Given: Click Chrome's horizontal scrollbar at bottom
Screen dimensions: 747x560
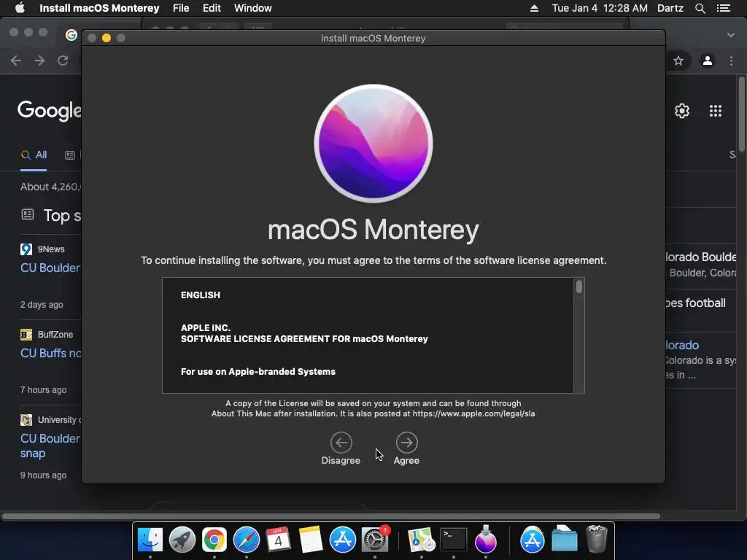Looking at the screenshot, I should pos(330,516).
